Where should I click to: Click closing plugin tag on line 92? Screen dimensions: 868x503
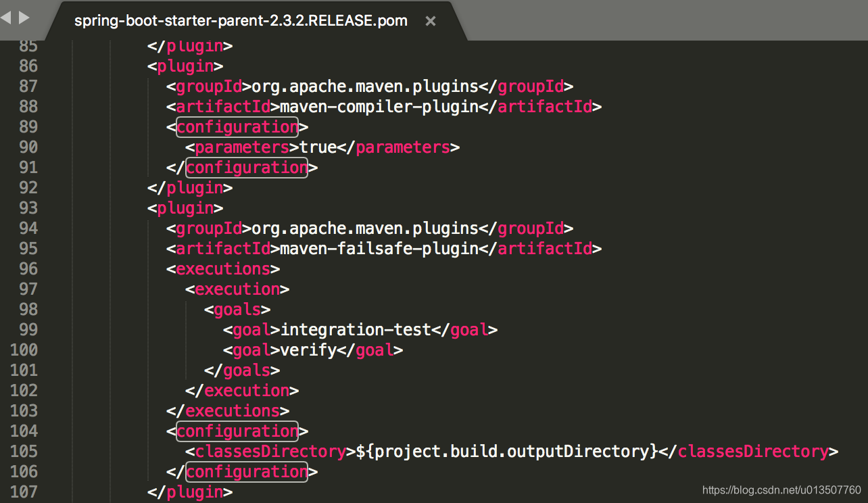(x=190, y=188)
